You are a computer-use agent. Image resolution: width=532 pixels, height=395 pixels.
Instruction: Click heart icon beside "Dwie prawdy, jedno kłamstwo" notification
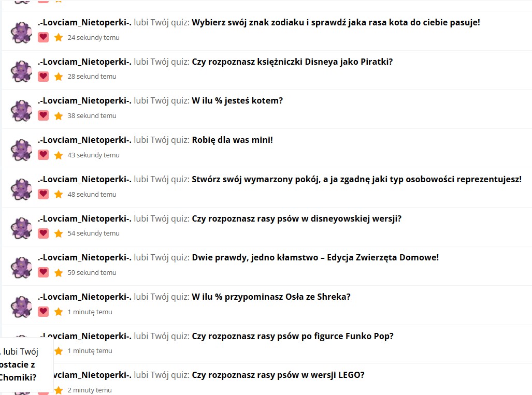coord(44,272)
